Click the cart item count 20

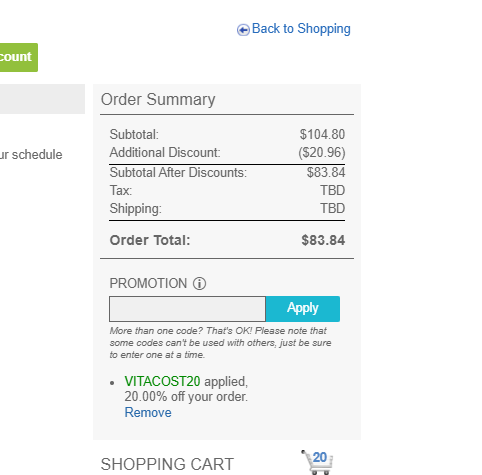pyautogui.click(x=320, y=457)
